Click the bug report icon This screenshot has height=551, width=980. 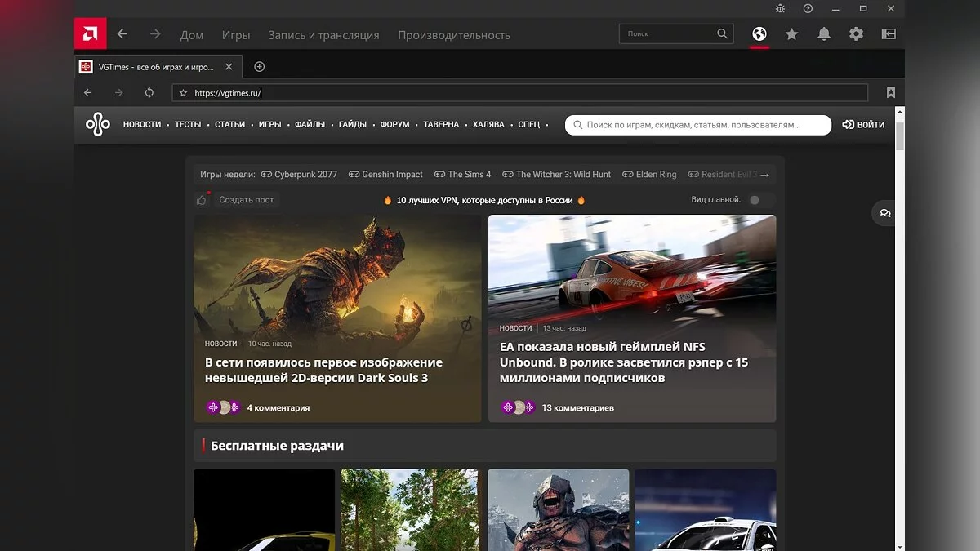(x=780, y=8)
